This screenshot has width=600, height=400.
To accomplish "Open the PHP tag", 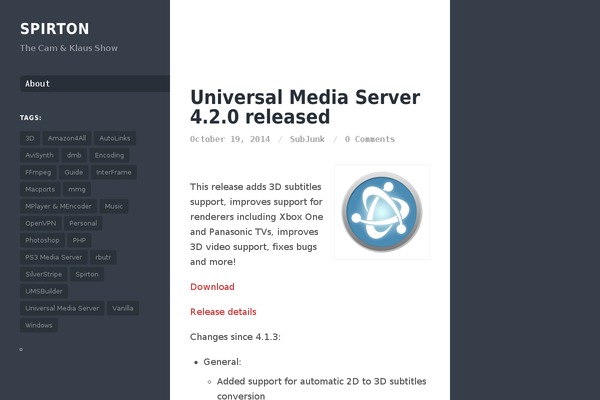I will pyautogui.click(x=79, y=240).
